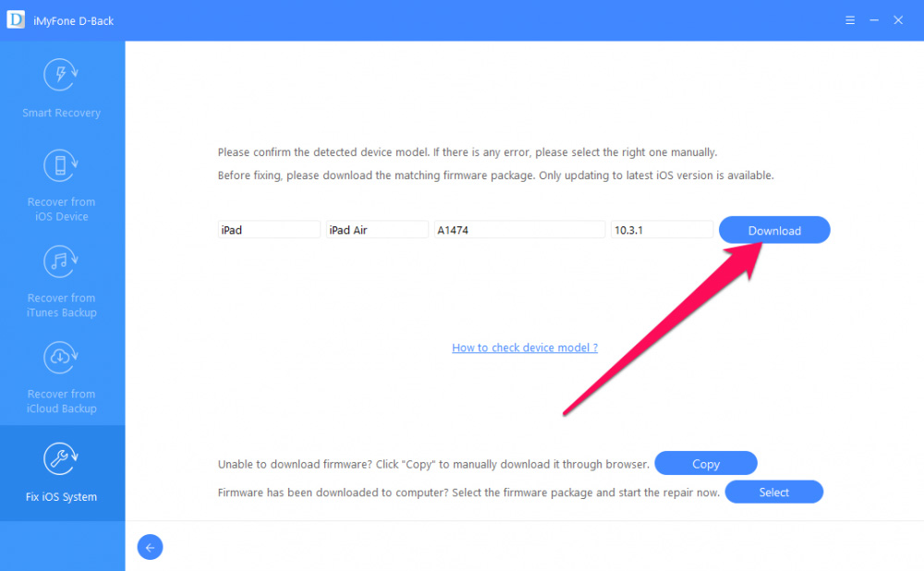
Task: Select the Fix iOS System wrench icon
Action: (61, 459)
